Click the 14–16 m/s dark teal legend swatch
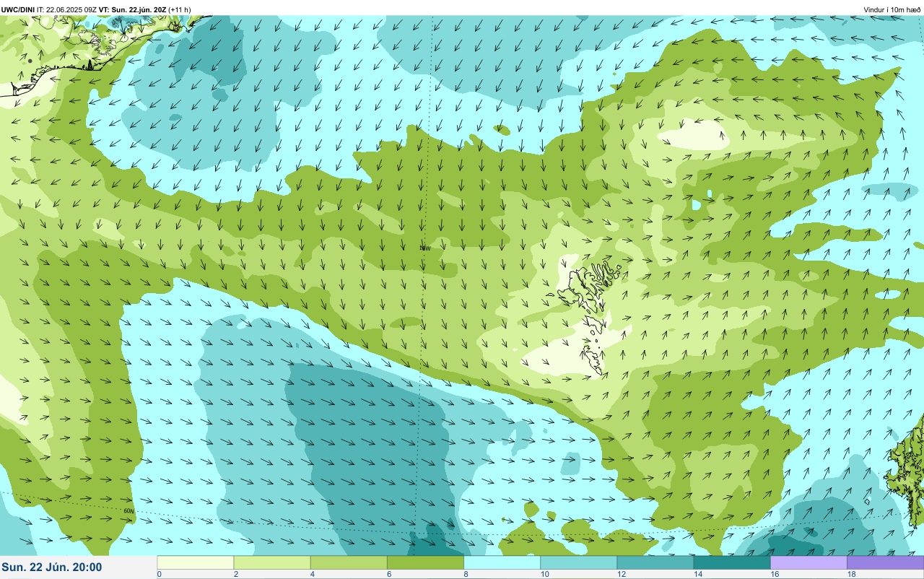The width and height of the screenshot is (924, 579). pyautogui.click(x=732, y=562)
